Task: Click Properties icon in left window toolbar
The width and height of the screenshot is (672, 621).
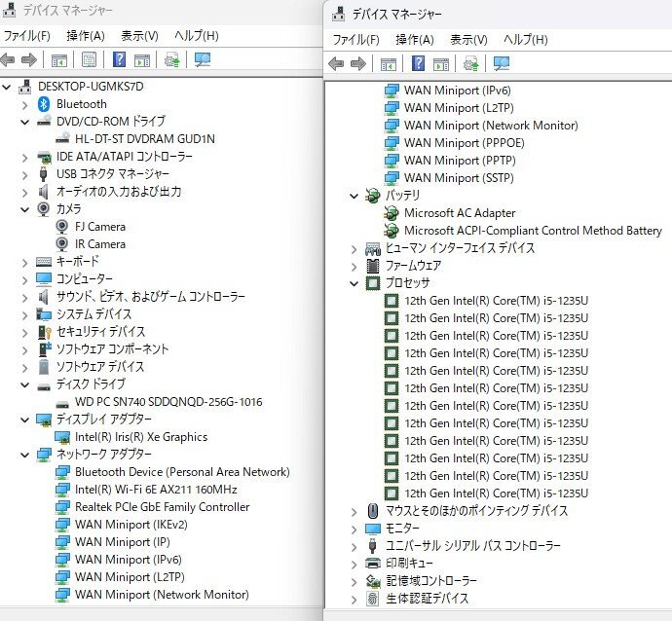Action: click(x=89, y=59)
